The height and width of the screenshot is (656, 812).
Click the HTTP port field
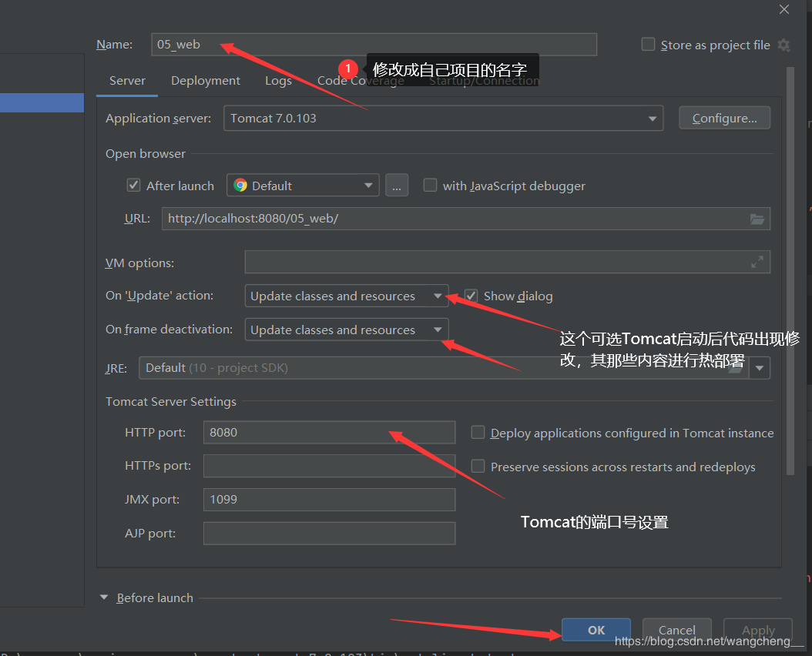pos(330,432)
